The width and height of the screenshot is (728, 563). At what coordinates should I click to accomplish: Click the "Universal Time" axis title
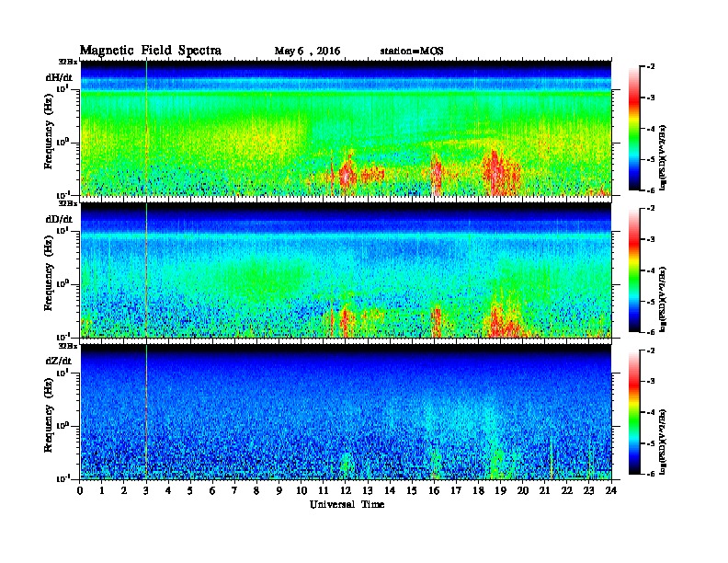click(x=347, y=504)
